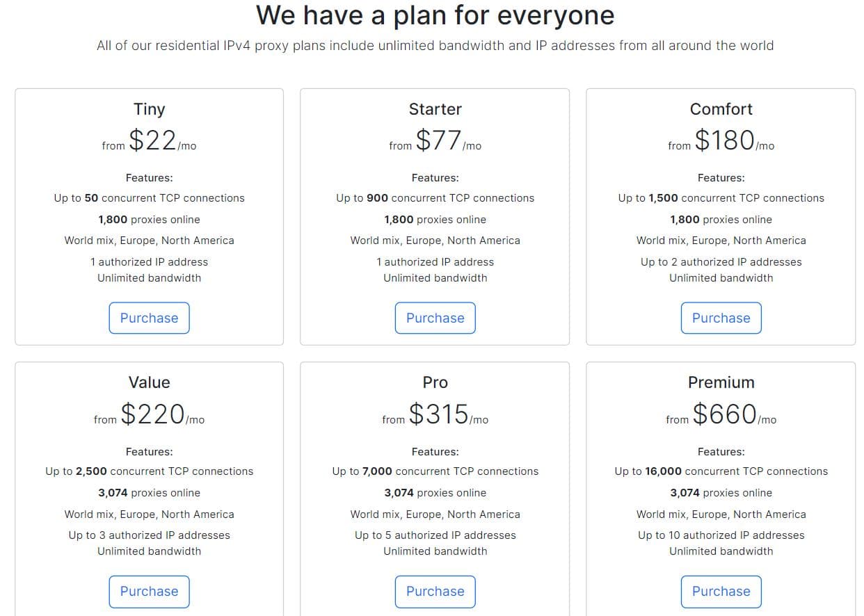Click the Tiny plan title
The width and height of the screenshot is (864, 616).
pyautogui.click(x=149, y=109)
